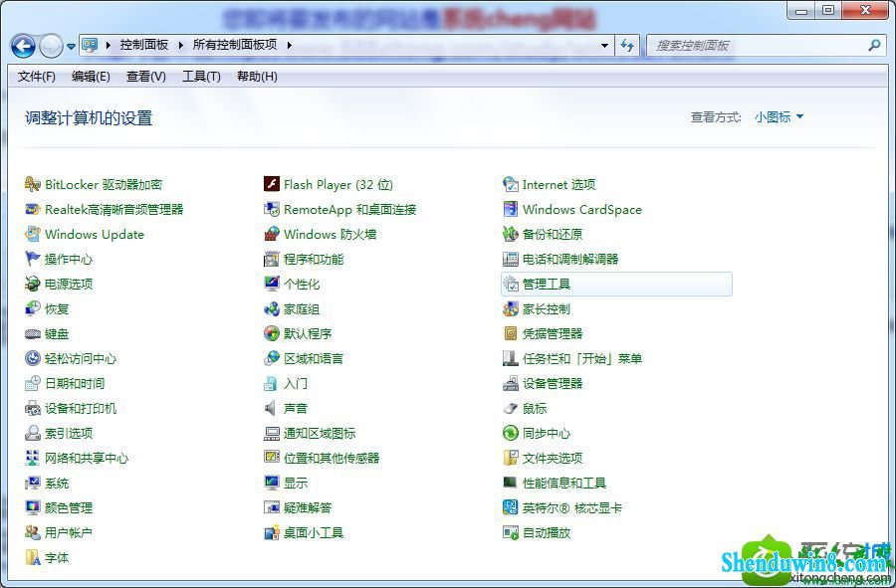Open 同步中心 green icon
896x588 pixels.
pyautogui.click(x=511, y=434)
